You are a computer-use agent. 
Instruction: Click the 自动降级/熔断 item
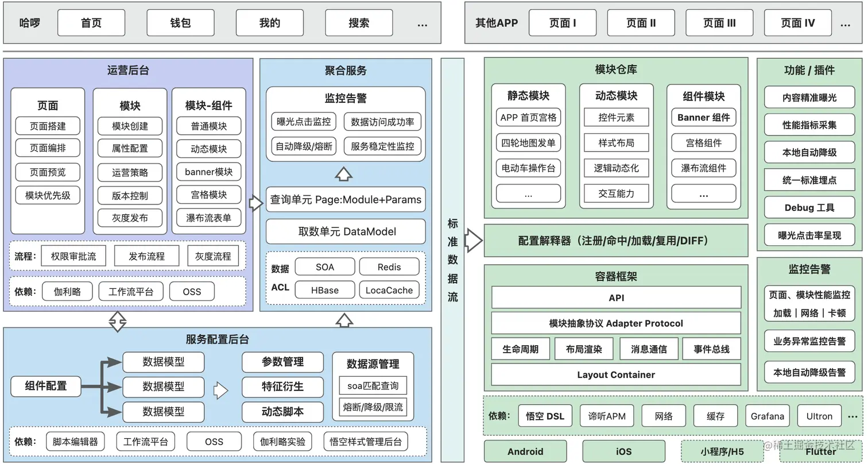304,146
